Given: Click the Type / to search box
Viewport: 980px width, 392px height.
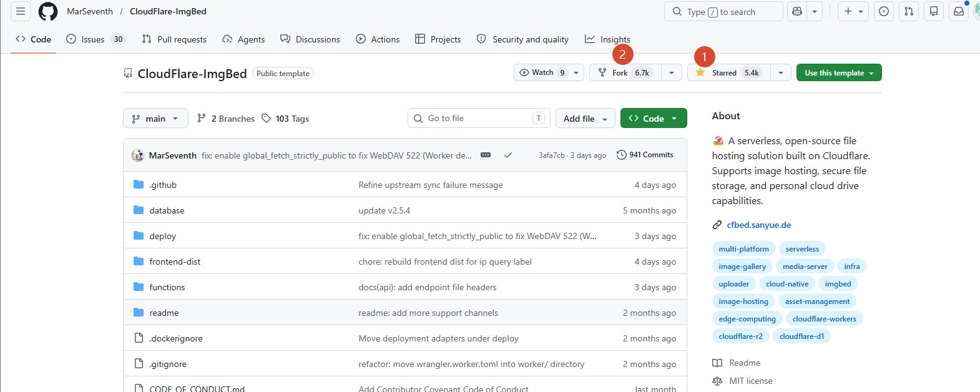Looking at the screenshot, I should point(724,11).
